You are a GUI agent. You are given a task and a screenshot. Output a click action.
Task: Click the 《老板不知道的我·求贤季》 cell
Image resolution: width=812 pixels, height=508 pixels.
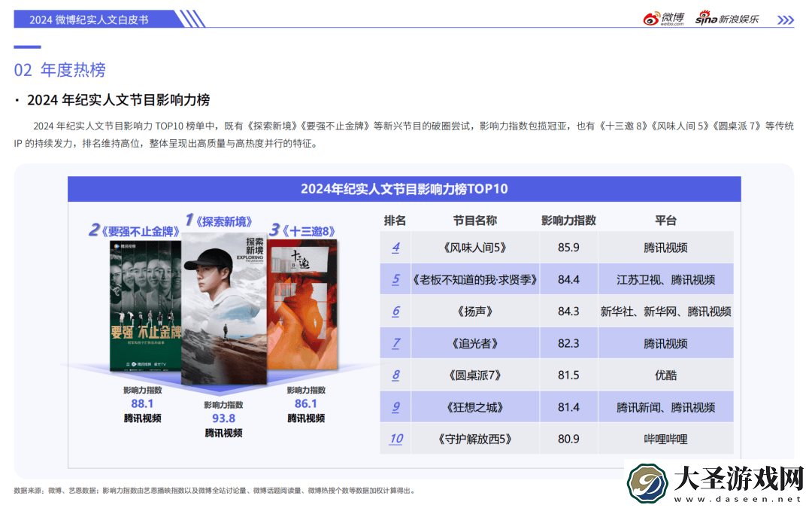(475, 279)
